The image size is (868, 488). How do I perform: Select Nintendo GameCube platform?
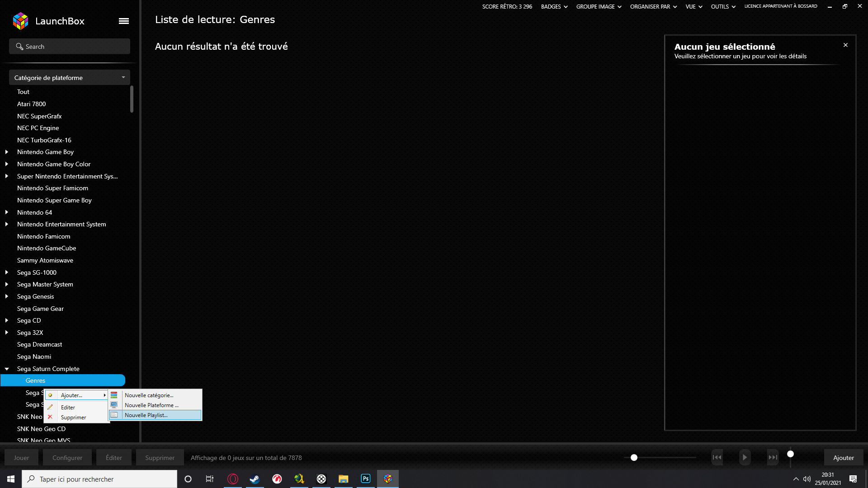click(x=47, y=248)
